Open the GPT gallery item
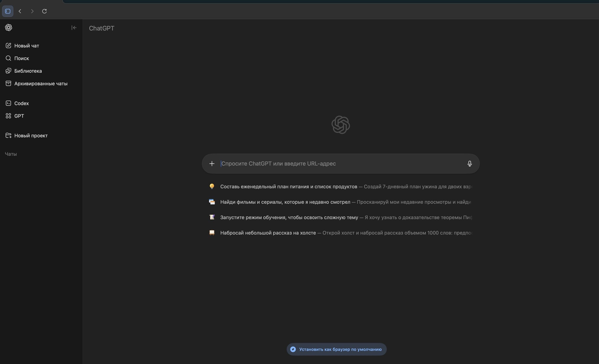 coord(19,116)
